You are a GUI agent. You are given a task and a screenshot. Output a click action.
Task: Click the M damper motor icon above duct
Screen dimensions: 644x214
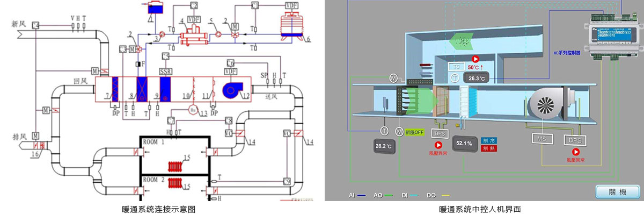click(394, 79)
